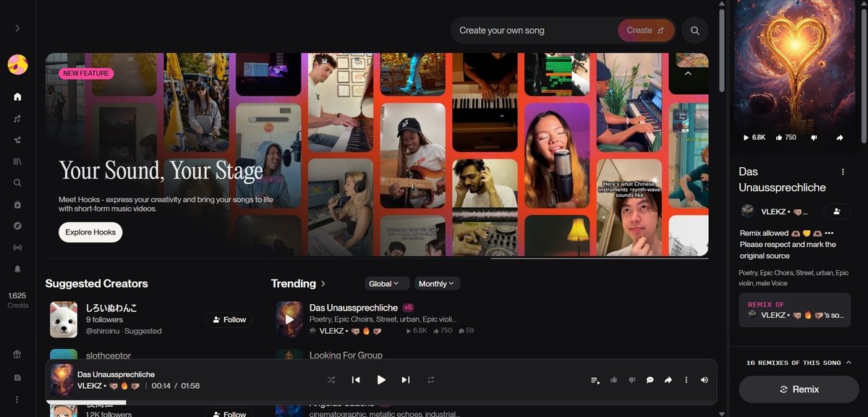Image resolution: width=868 pixels, height=417 pixels.
Task: Skip to next track
Action: (406, 380)
